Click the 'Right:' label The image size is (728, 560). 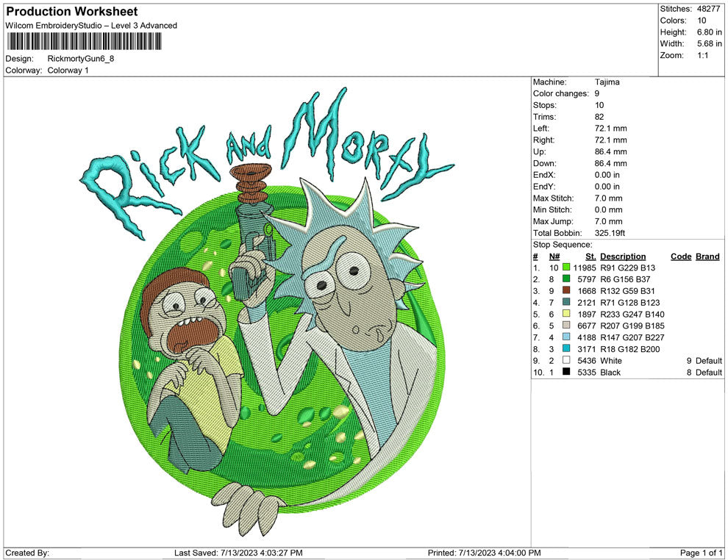(543, 140)
